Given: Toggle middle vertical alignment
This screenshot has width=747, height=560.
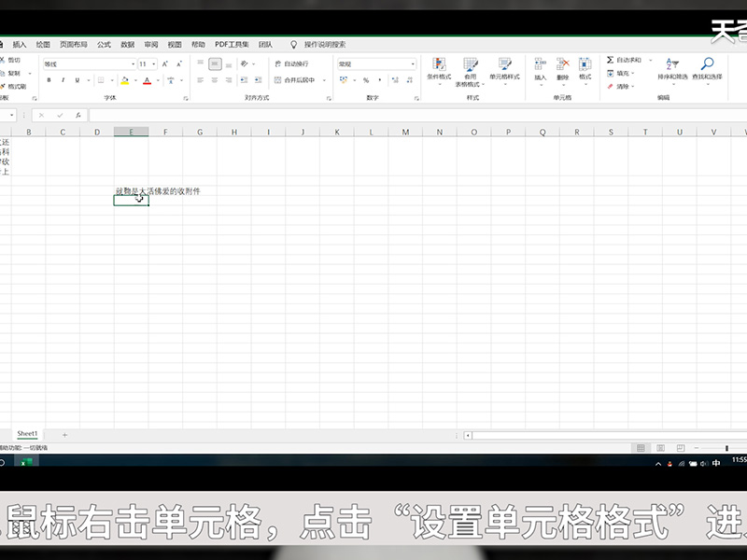Looking at the screenshot, I should [215, 63].
